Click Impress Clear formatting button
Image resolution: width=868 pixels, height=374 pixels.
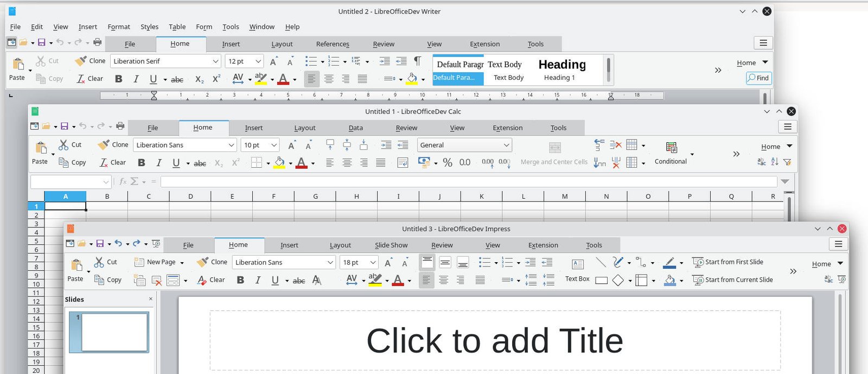[x=211, y=280]
